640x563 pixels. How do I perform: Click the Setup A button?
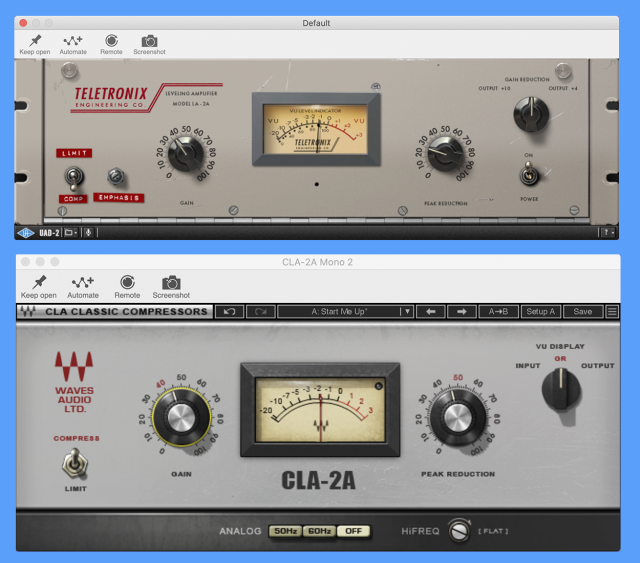tap(541, 312)
